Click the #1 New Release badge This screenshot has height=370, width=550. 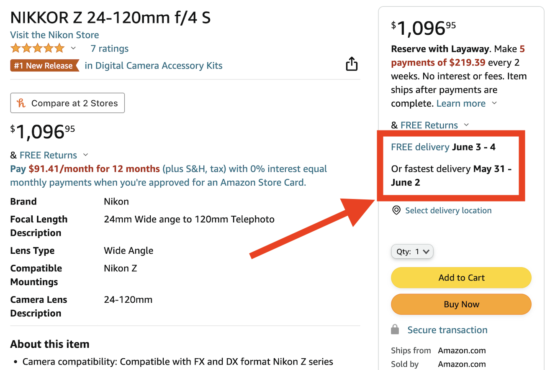point(44,66)
